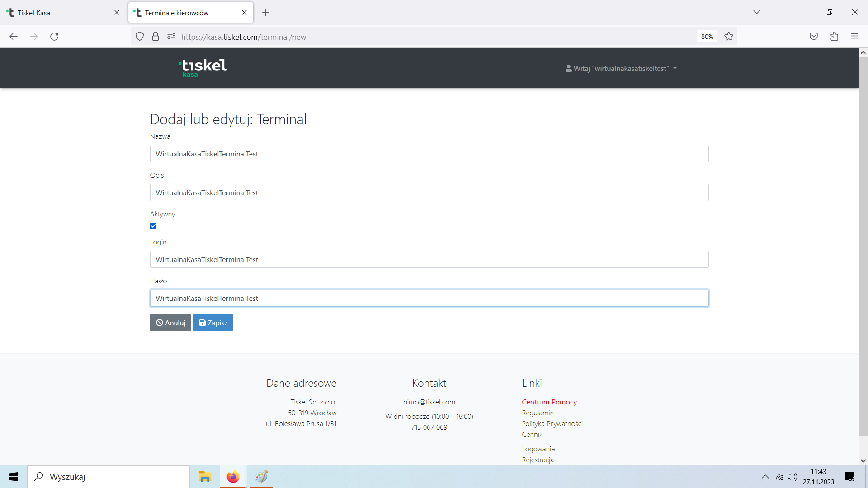This screenshot has width=868, height=488.
Task: Focus the Login input field
Action: pyautogui.click(x=429, y=259)
